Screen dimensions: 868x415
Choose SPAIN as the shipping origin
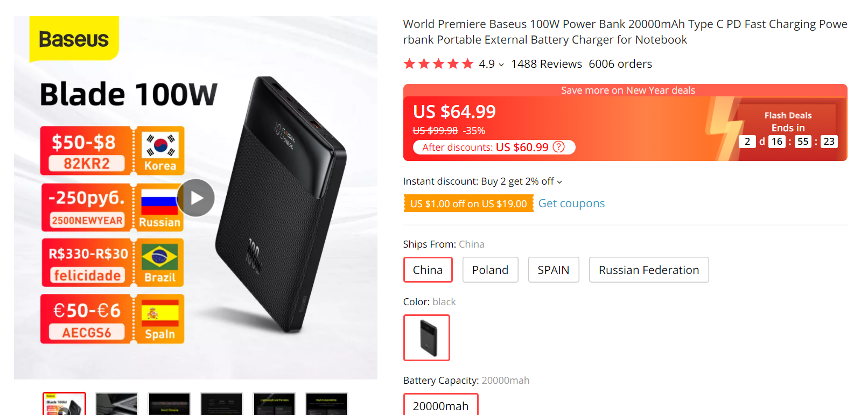click(x=554, y=270)
